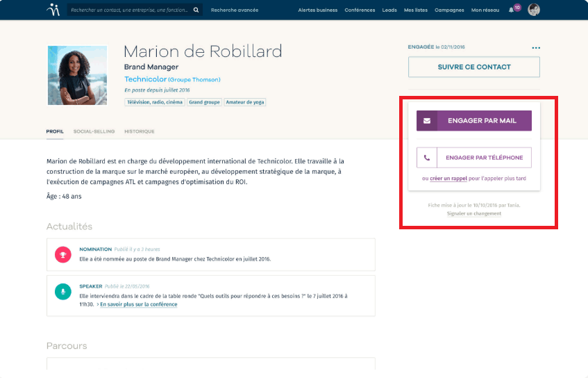This screenshot has width=588, height=378.
Task: Select the Âge : 48 ans text
Action: [64, 197]
